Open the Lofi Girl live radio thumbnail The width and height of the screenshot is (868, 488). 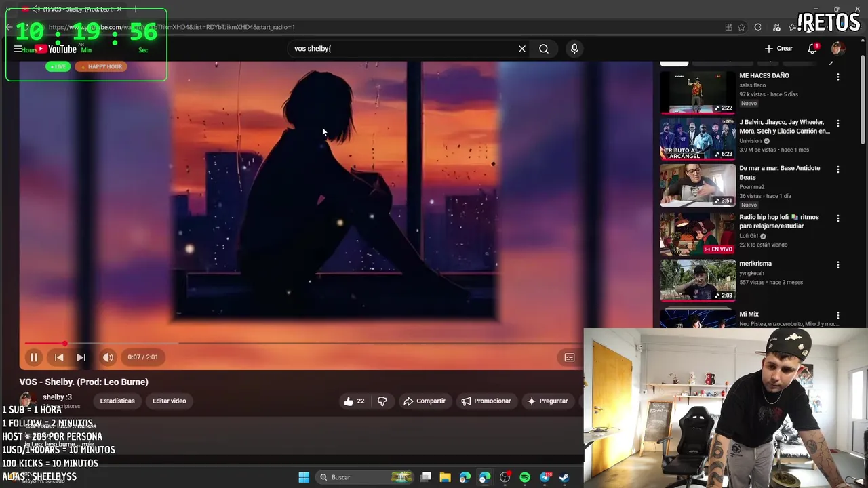(697, 234)
